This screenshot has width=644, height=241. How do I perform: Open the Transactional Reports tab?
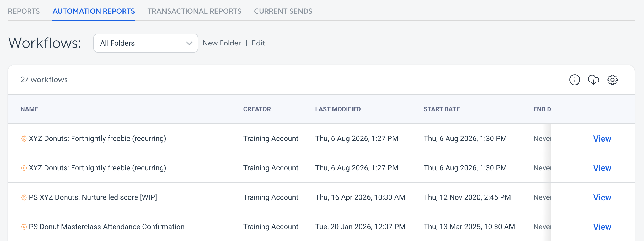pos(194,11)
